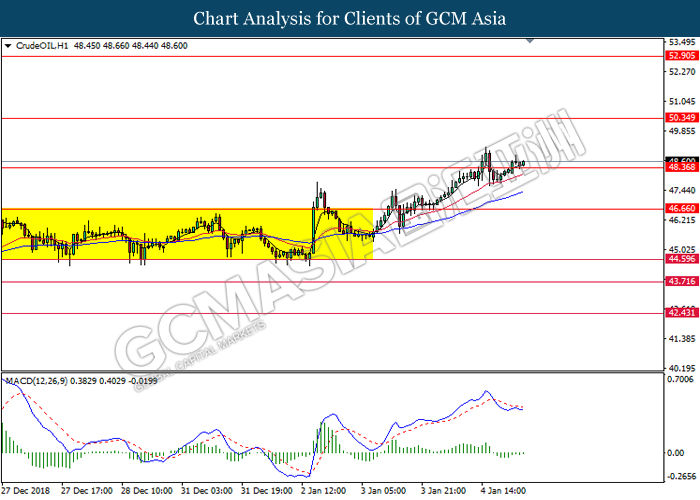Click the 27 Dec 2018 time label
700x500 pixels.
pos(25,491)
